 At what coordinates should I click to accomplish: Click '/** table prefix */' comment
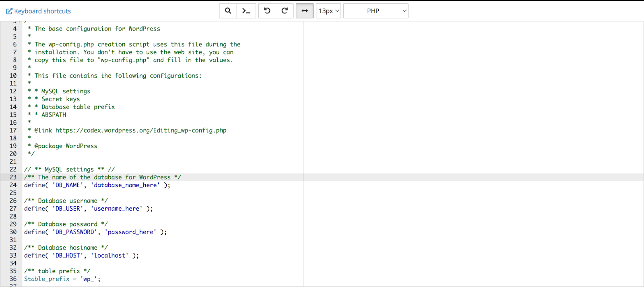[x=57, y=271]
